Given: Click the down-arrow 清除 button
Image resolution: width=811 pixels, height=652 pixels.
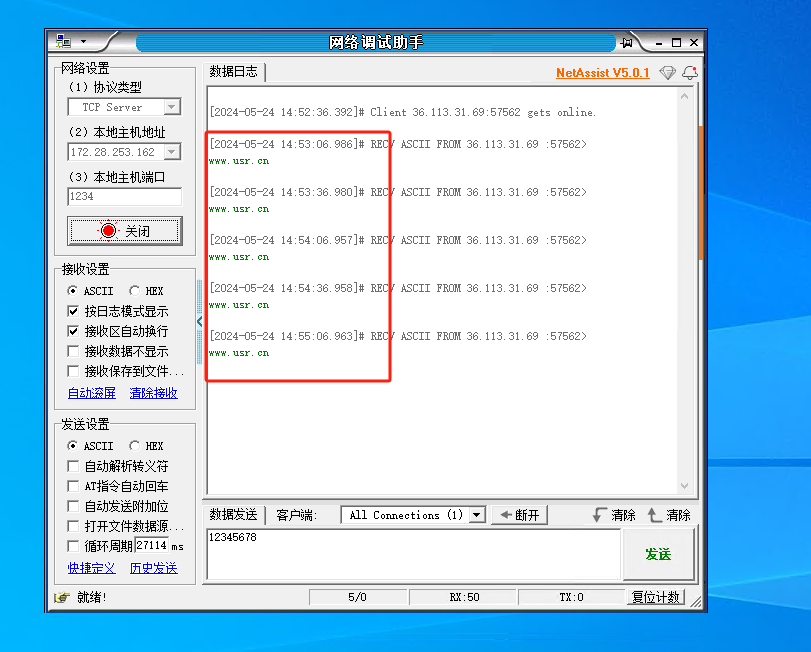Looking at the screenshot, I should click(614, 515).
